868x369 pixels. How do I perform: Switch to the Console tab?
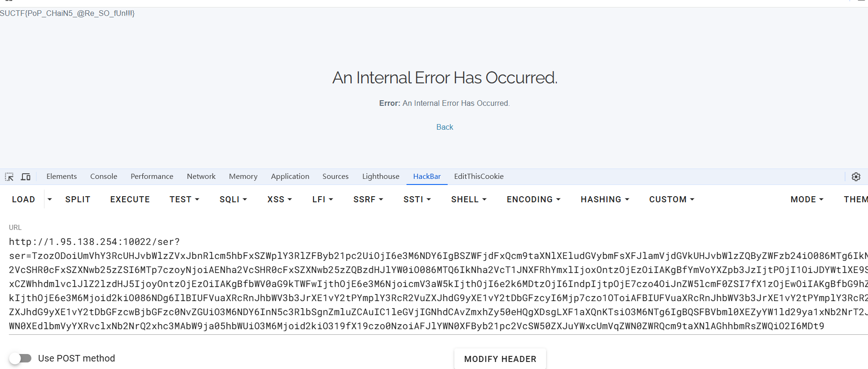103,177
